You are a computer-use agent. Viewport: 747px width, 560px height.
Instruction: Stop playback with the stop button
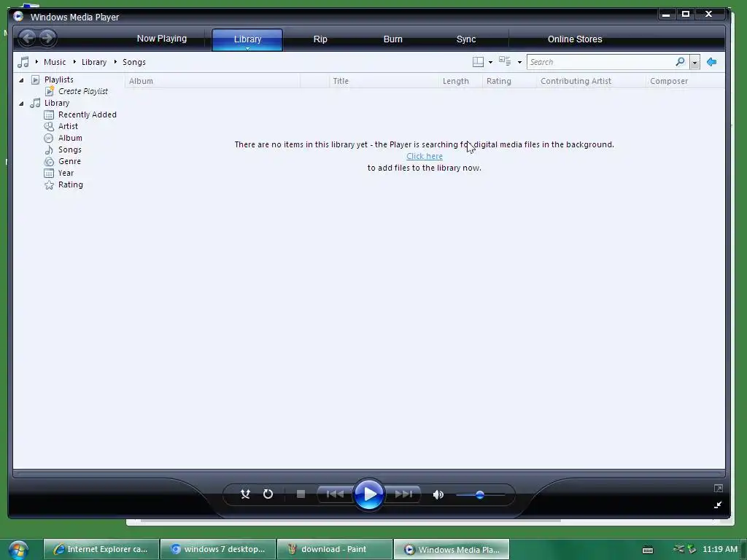(301, 494)
